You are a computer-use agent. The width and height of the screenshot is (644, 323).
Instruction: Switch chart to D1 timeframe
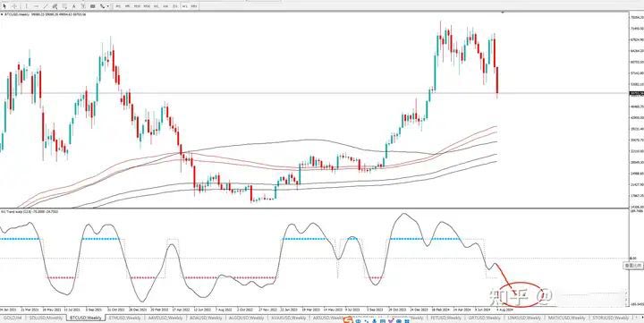(x=175, y=6)
